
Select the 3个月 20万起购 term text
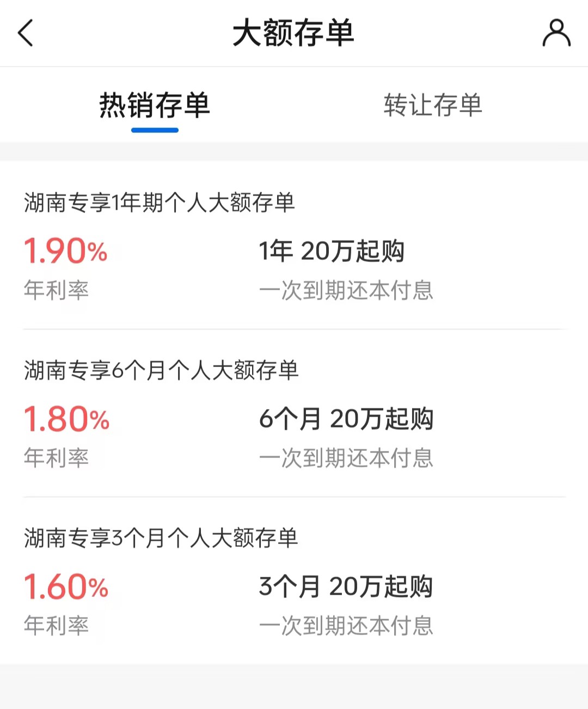[x=346, y=586]
